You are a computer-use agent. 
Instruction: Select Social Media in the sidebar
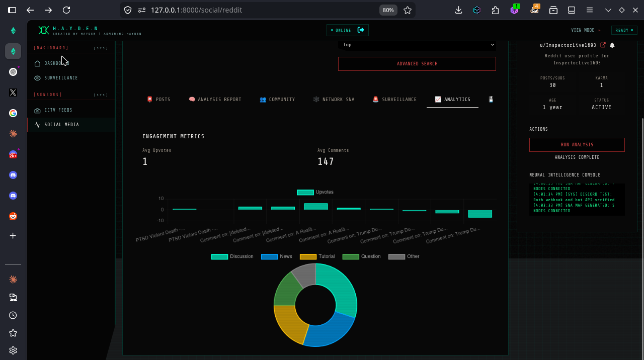tap(71, 125)
